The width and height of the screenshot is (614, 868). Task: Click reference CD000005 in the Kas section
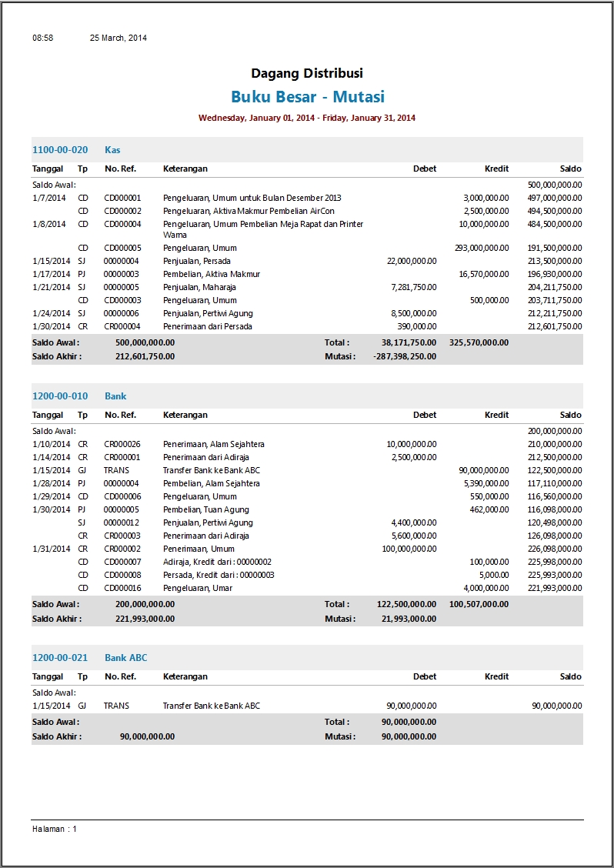[x=122, y=248]
